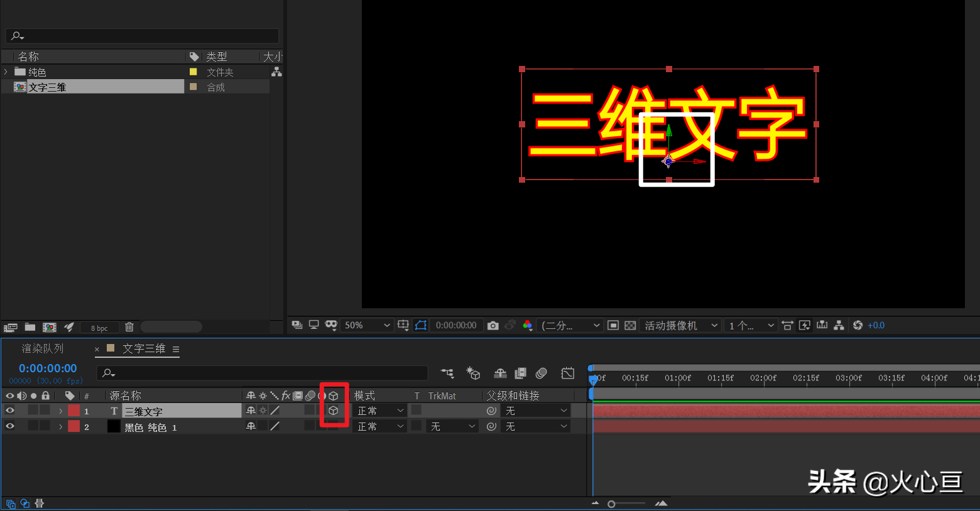Create new composition from project panel footer
980x511 pixels.
50,327
